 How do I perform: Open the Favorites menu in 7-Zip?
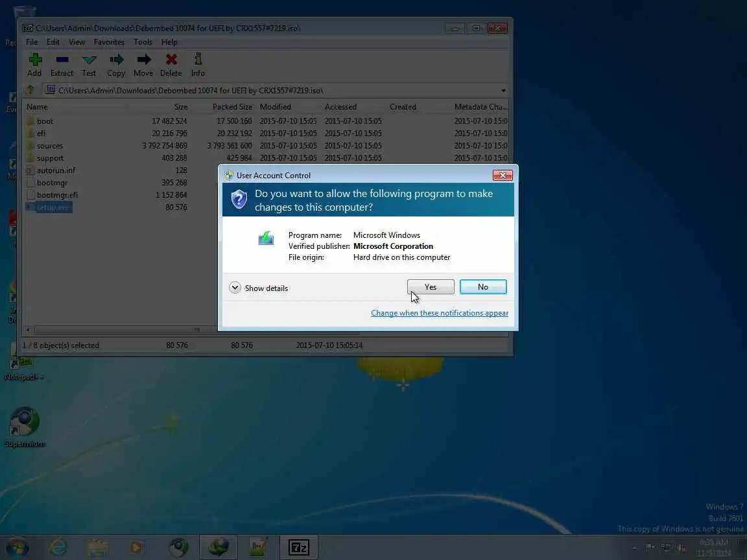point(109,42)
